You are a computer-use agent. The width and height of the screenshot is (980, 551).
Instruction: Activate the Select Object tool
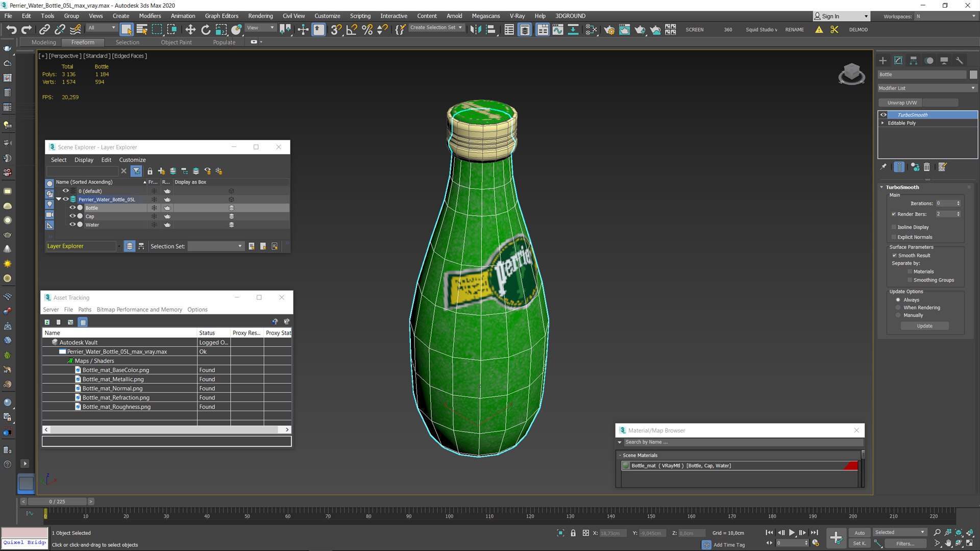[126, 30]
